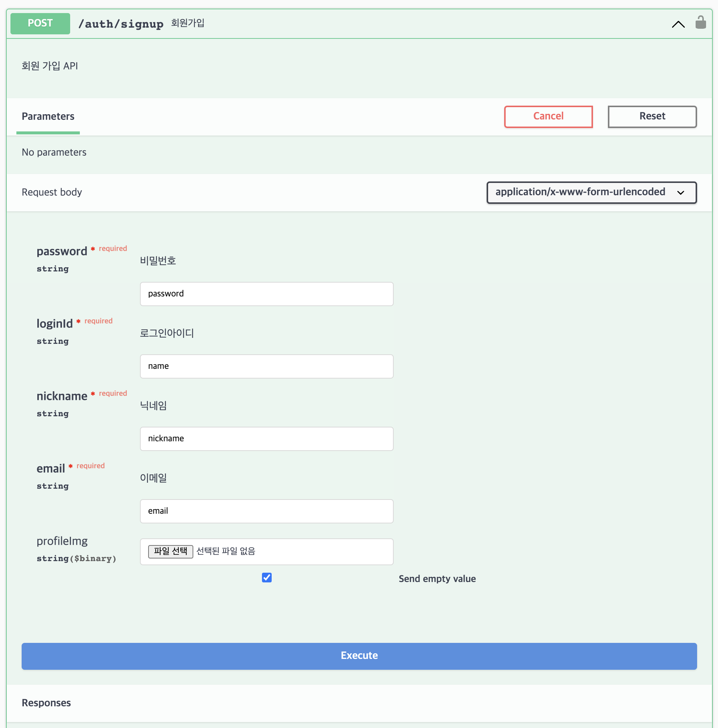Focus the password input field
This screenshot has width=718, height=728.
click(x=266, y=293)
